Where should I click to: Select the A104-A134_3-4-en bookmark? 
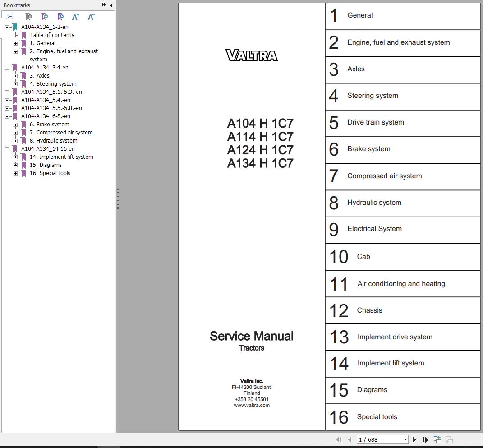point(45,68)
